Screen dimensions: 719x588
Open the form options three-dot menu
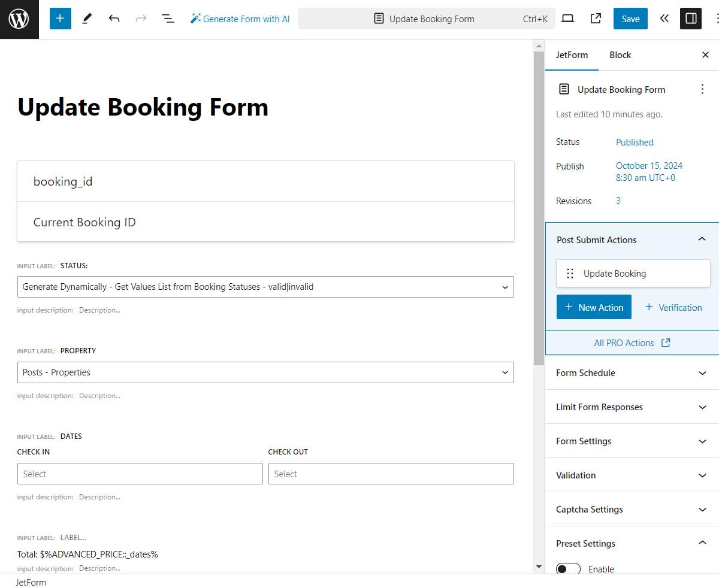point(702,89)
